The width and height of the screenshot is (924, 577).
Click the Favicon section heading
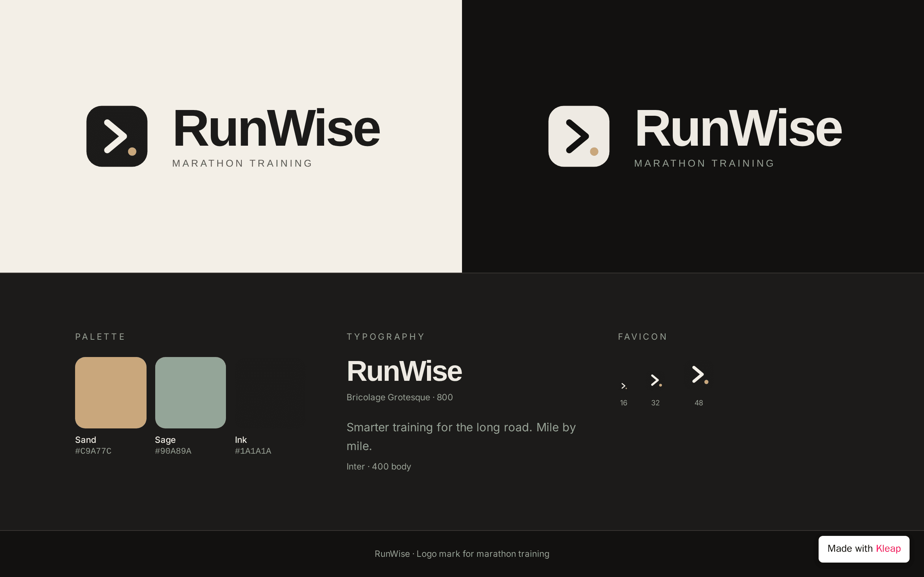click(x=642, y=336)
